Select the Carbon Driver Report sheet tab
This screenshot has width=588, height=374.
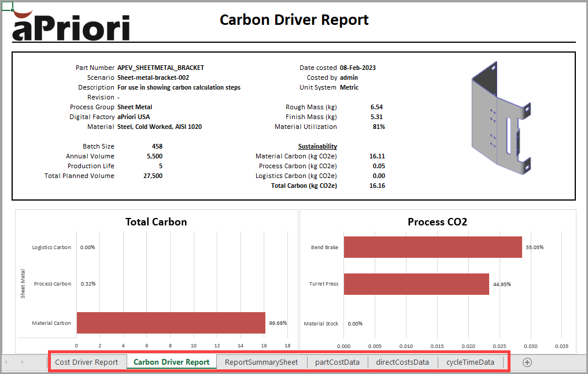(171, 362)
